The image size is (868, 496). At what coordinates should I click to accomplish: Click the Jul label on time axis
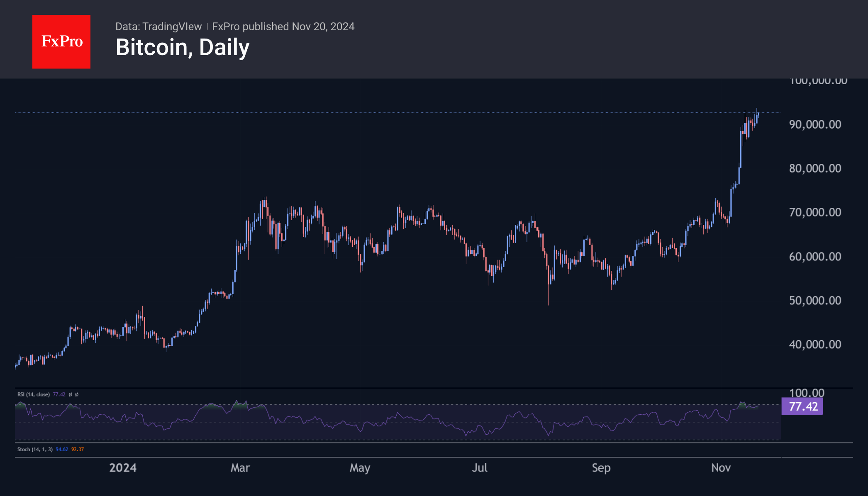tap(480, 468)
